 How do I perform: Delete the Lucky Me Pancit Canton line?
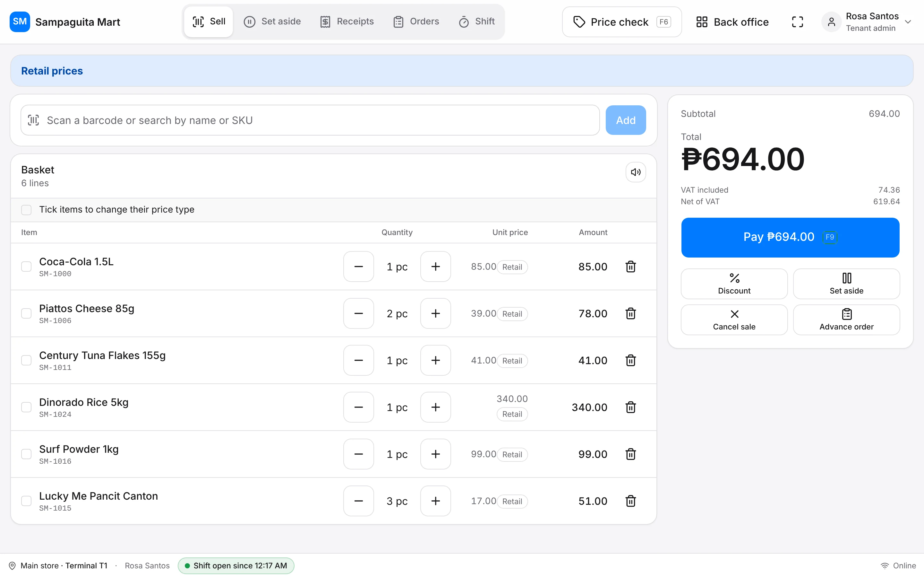pyautogui.click(x=630, y=501)
